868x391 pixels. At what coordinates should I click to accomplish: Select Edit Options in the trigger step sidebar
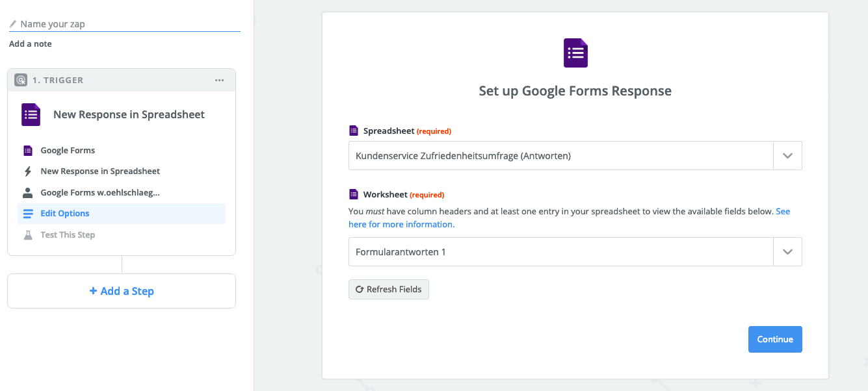click(x=65, y=213)
